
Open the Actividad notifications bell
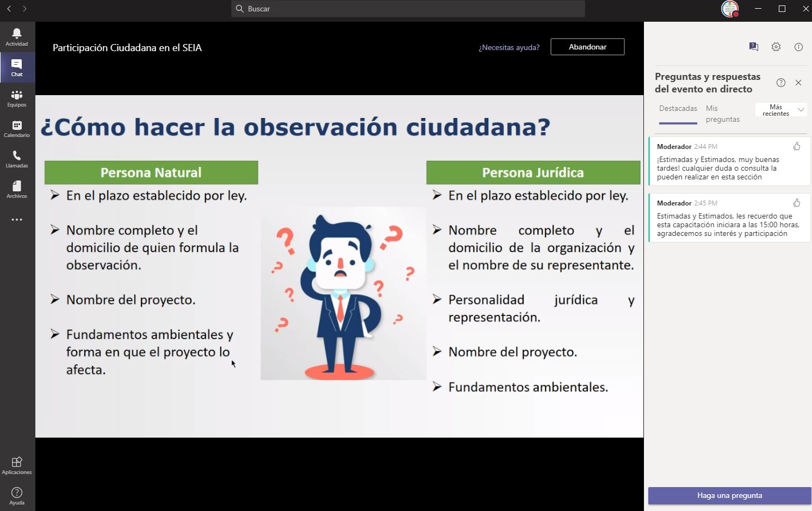coord(17,37)
